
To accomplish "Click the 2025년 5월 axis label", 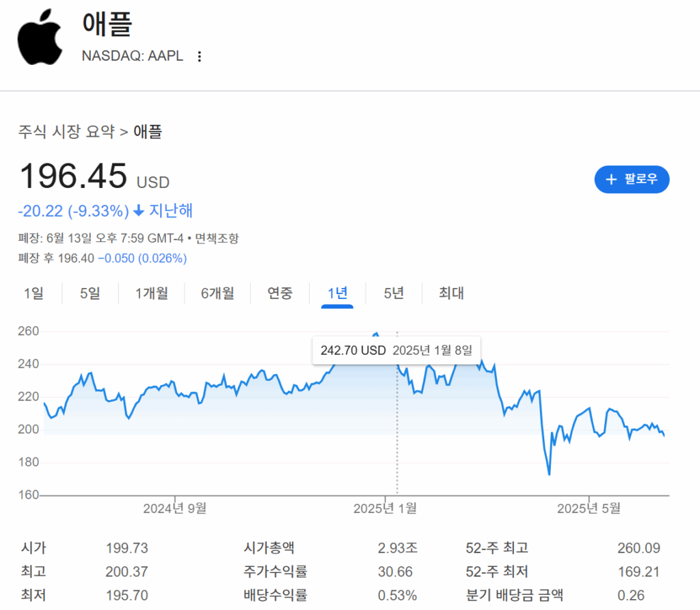I will coord(589,509).
